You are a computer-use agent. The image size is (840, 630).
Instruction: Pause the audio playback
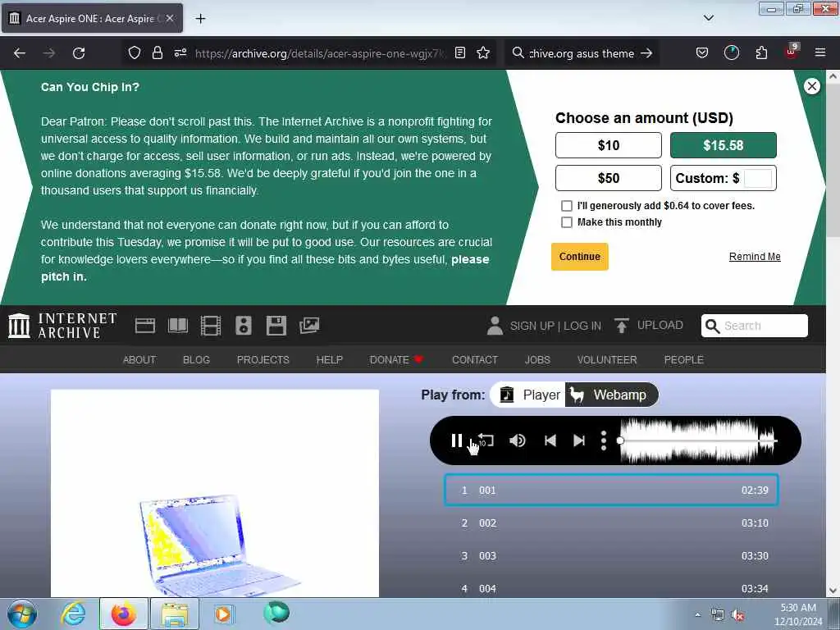click(x=456, y=441)
